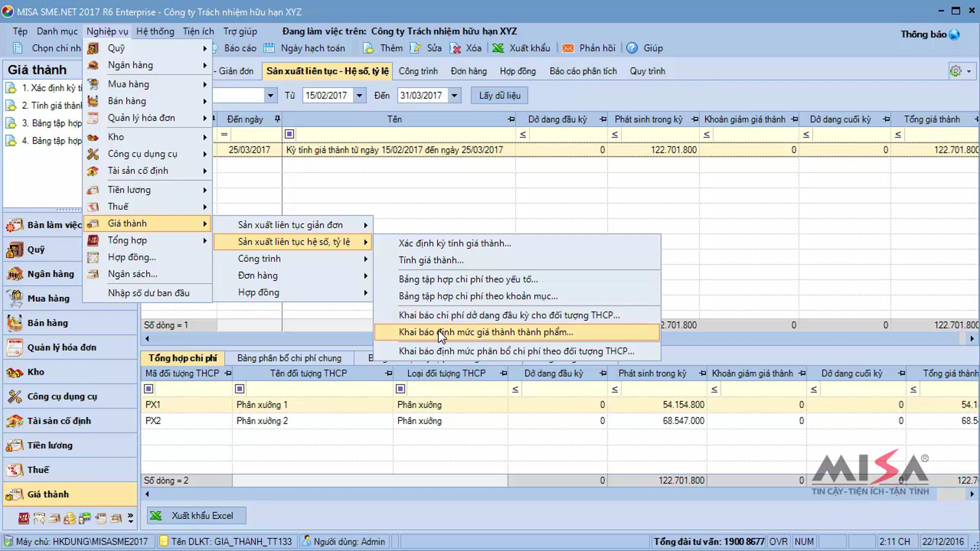
Task: Click the Phản hồi envelope icon
Action: pos(568,48)
